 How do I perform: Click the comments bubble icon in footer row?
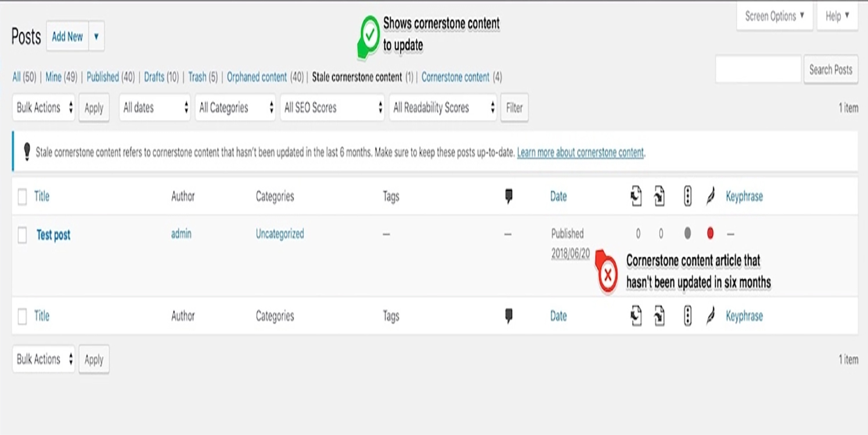[509, 316]
